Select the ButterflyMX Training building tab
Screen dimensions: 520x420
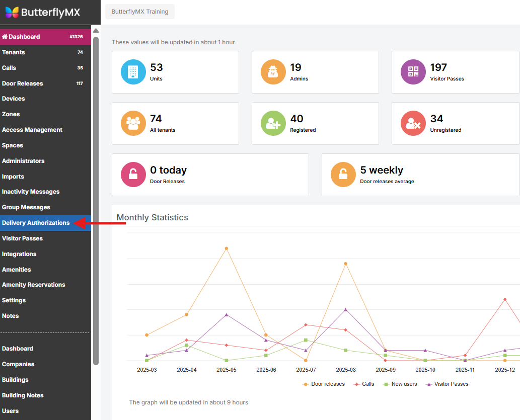tap(140, 12)
